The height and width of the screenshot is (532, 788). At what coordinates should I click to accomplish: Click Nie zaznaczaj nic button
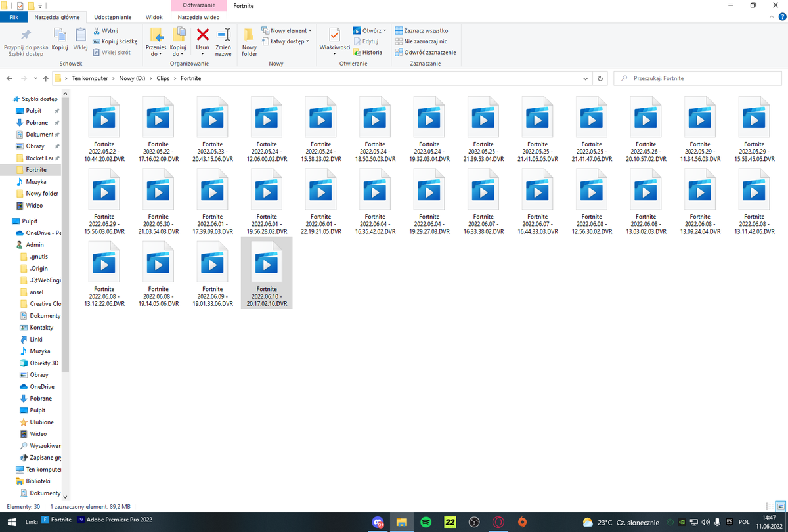pos(420,41)
